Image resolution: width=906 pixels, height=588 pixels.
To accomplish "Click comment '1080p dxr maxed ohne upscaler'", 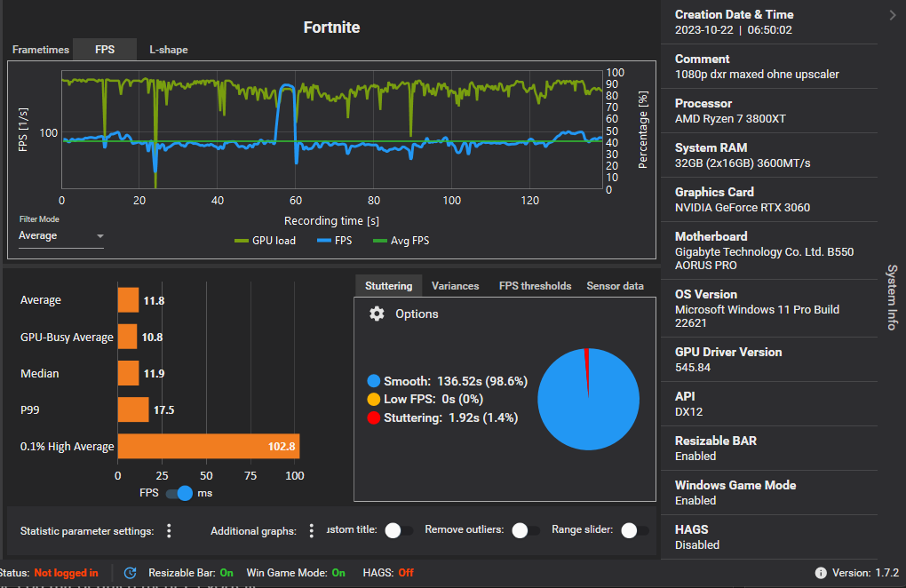I will (757, 75).
